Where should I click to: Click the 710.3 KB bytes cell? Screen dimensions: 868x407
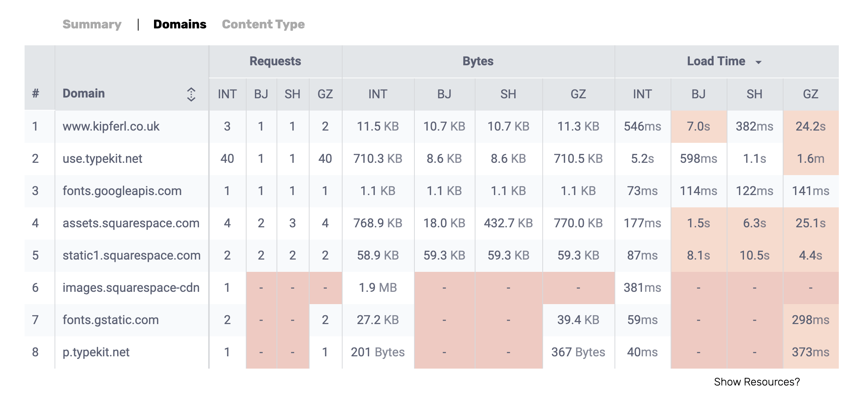378,159
